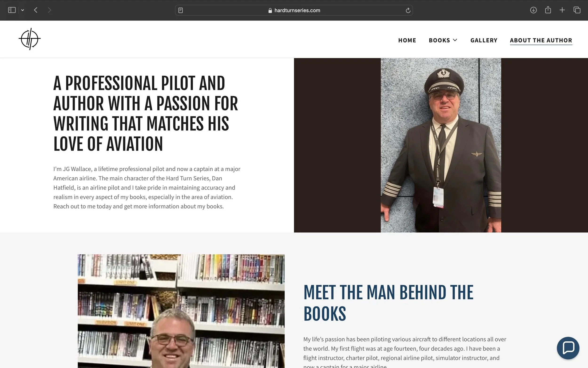Go forward with the next-page arrow
This screenshot has height=368, width=588.
(50, 10)
